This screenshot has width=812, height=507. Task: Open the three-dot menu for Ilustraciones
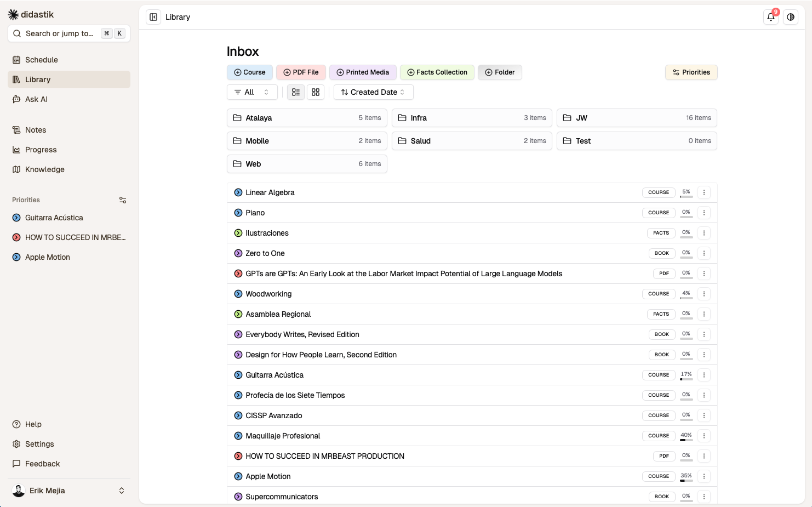pos(704,233)
